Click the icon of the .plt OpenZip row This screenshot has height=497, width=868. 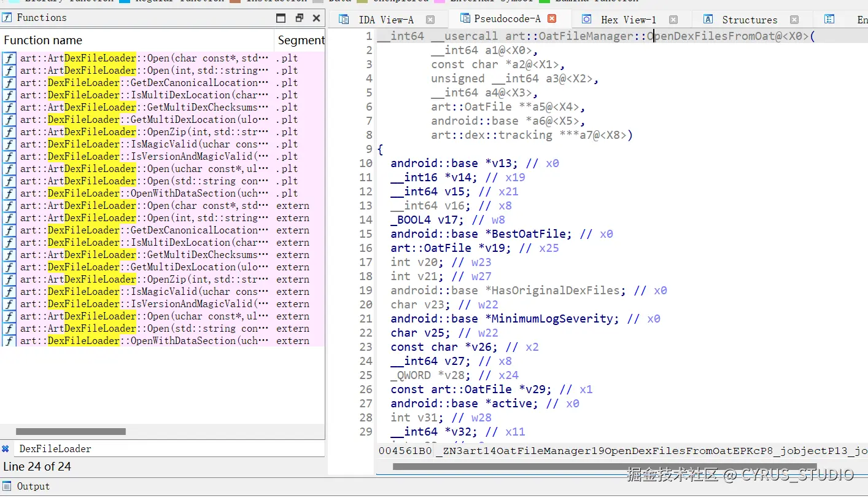(9, 132)
